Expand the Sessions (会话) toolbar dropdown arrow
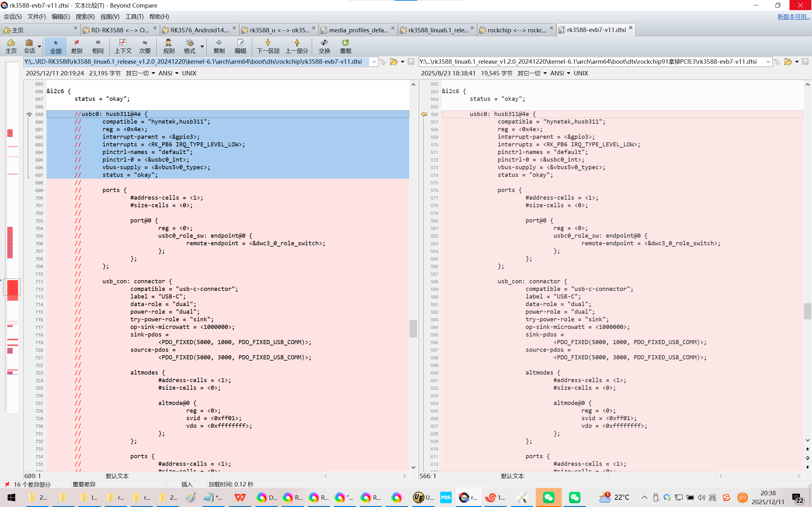This screenshot has width=812, height=507. (40, 47)
